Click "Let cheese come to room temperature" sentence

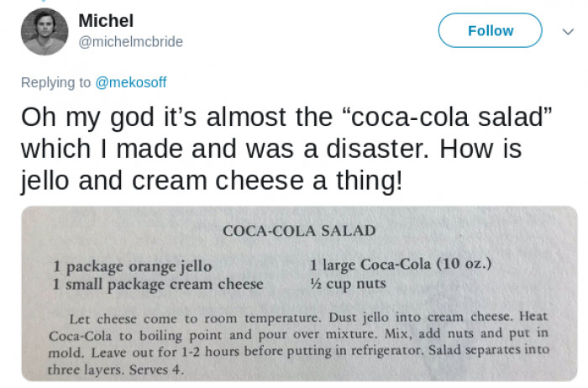(189, 319)
